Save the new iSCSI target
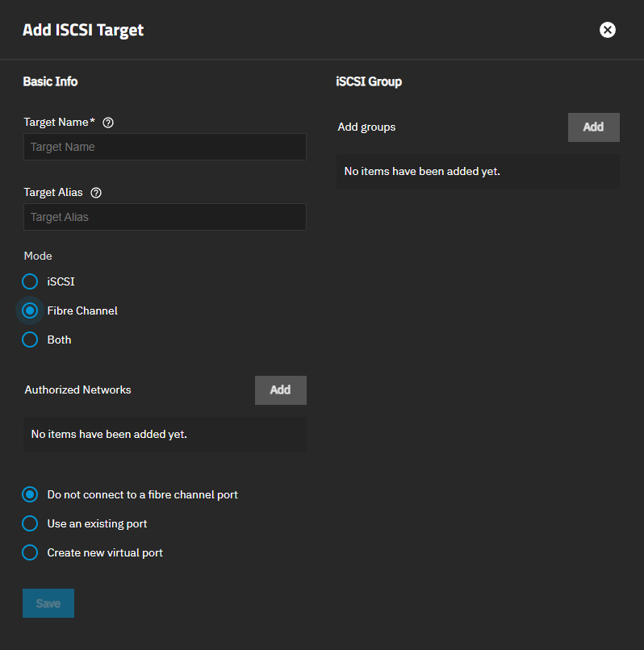Image resolution: width=644 pixels, height=650 pixels. tap(48, 603)
